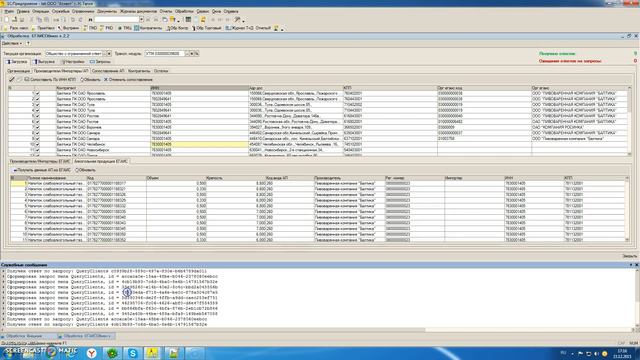
Task: Toggle checkbox in contractors row 8
Action: point(37,133)
